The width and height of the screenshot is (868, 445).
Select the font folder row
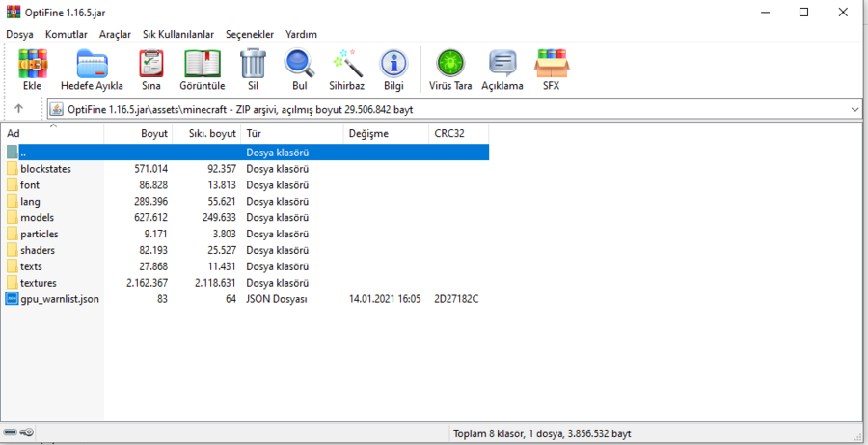point(245,185)
